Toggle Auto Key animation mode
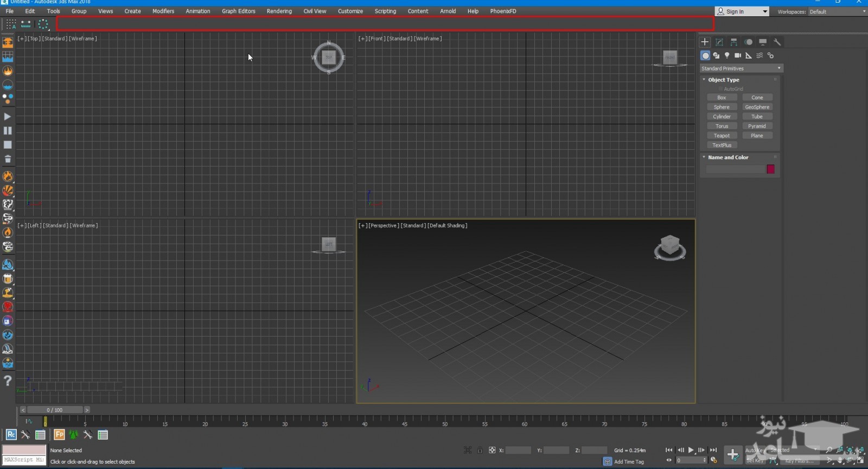The height and width of the screenshot is (469, 868). click(755, 450)
